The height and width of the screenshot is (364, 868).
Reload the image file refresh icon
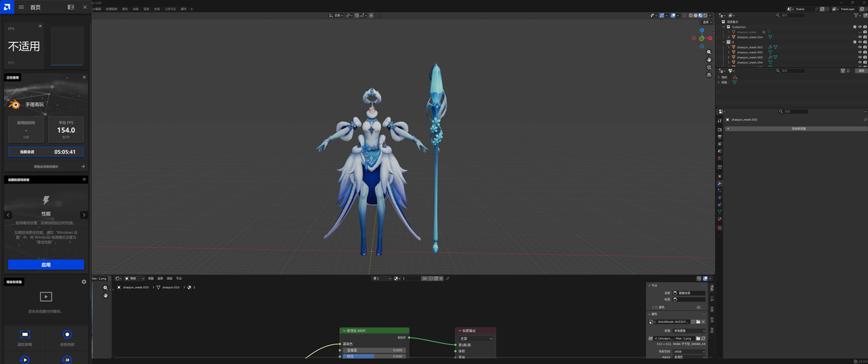coord(703,338)
